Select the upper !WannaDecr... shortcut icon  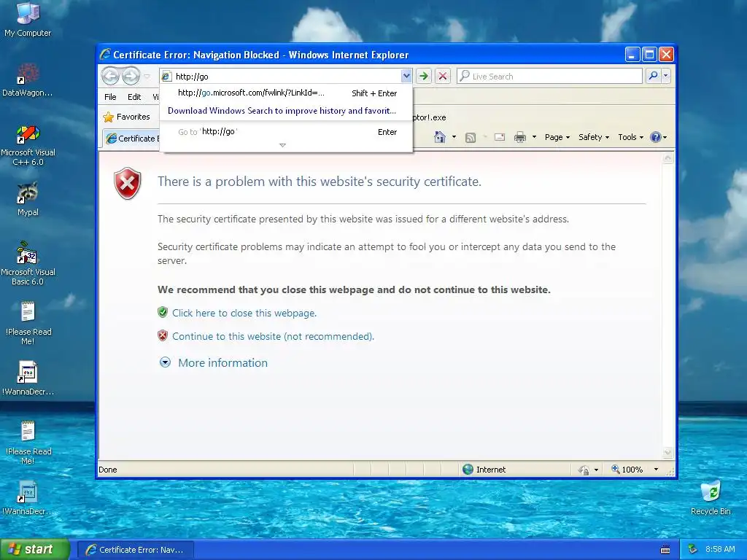pyautogui.click(x=28, y=378)
